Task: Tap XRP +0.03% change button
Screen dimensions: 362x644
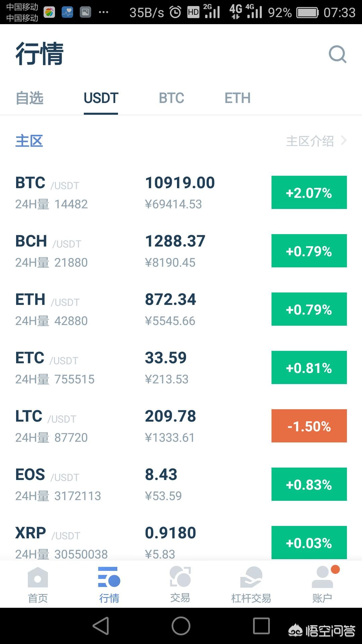Action: [309, 542]
